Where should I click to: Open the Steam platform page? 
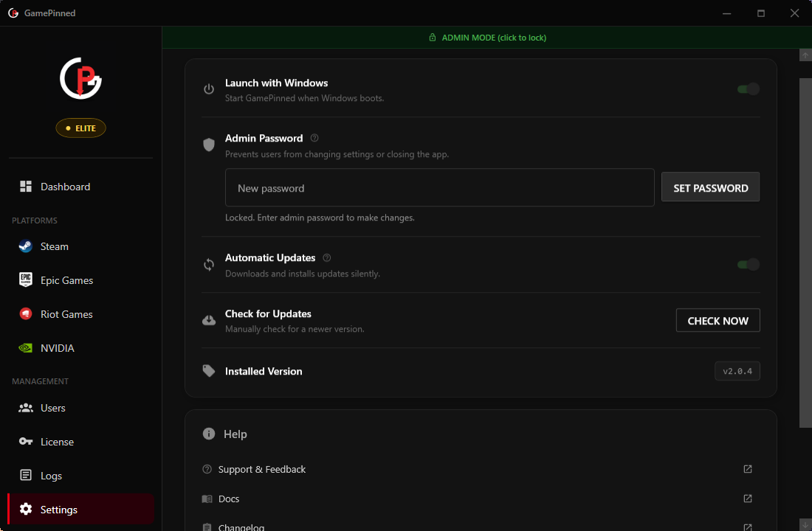point(80,246)
